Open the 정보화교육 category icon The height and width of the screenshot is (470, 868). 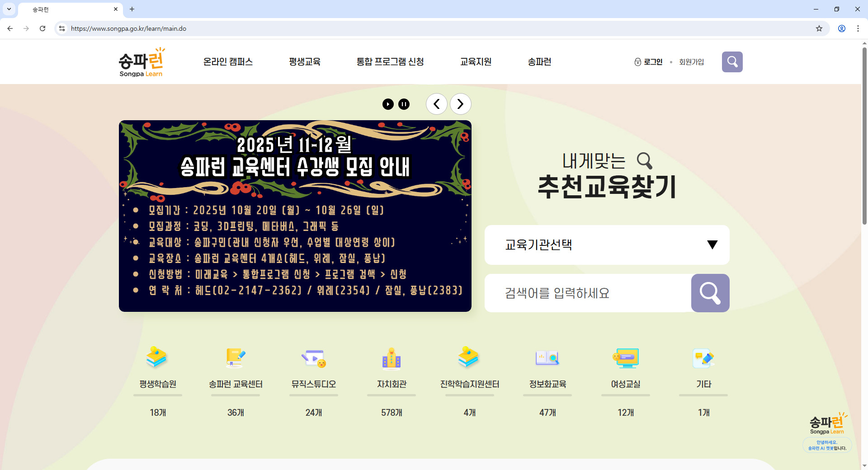(x=547, y=357)
